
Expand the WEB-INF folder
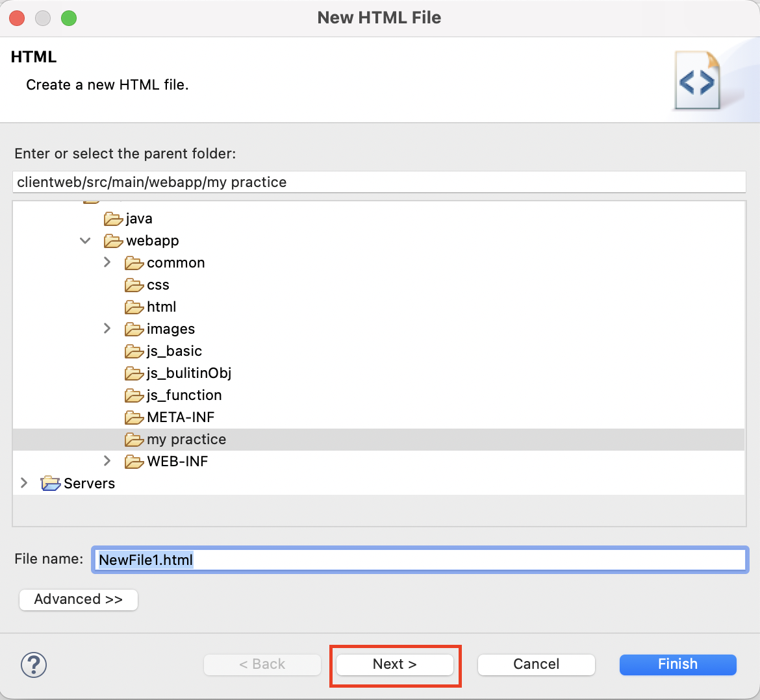pos(107,462)
